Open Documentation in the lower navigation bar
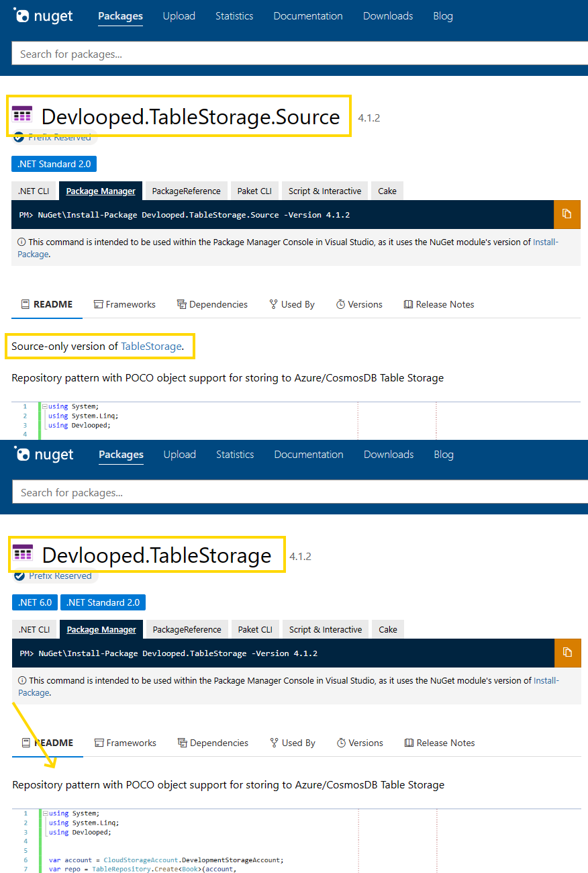 tap(309, 455)
